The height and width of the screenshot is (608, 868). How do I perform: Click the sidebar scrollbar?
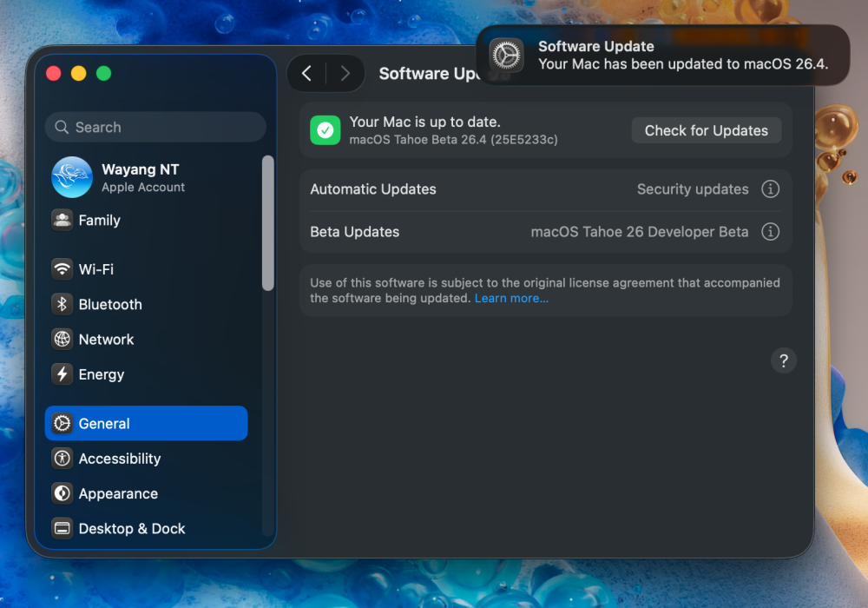(x=268, y=222)
